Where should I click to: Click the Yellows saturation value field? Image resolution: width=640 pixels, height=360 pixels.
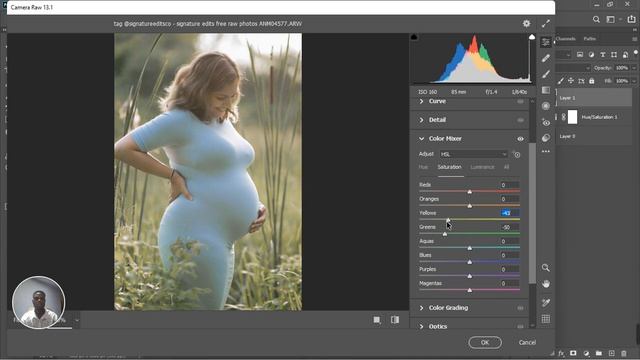tap(510, 213)
